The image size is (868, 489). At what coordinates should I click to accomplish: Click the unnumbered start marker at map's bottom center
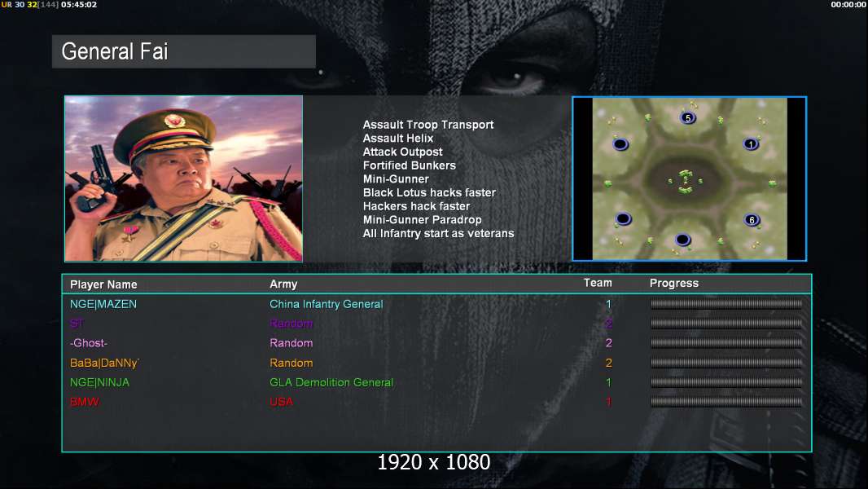[x=682, y=240]
